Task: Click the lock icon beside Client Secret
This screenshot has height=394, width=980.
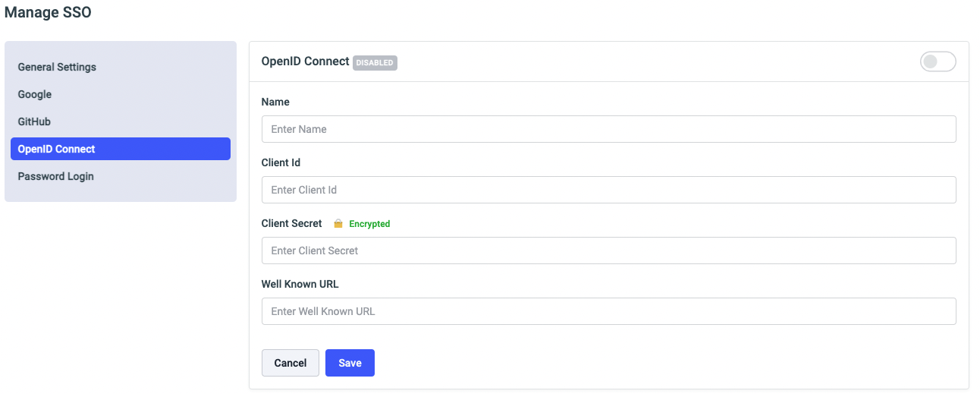Action: (338, 224)
